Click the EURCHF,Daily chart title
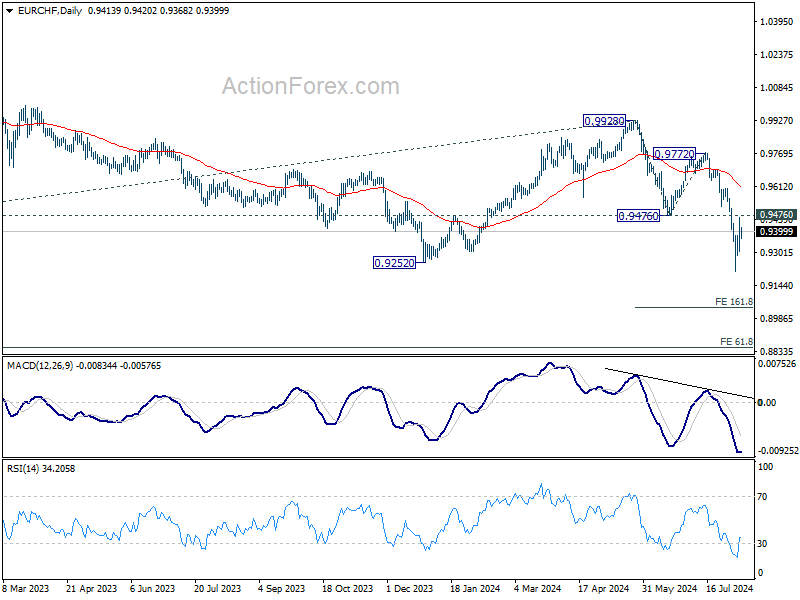This screenshot has width=800, height=600. coord(49,11)
